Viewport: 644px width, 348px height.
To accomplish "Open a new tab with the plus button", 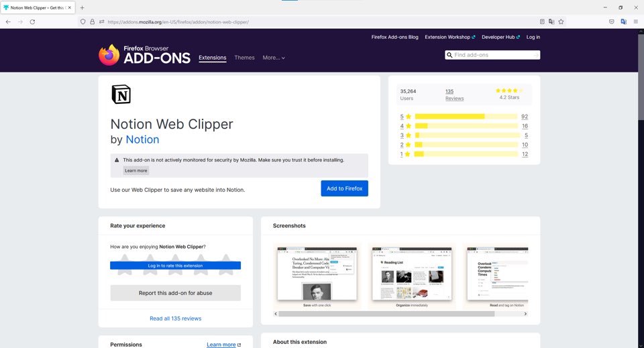I will [82, 7].
